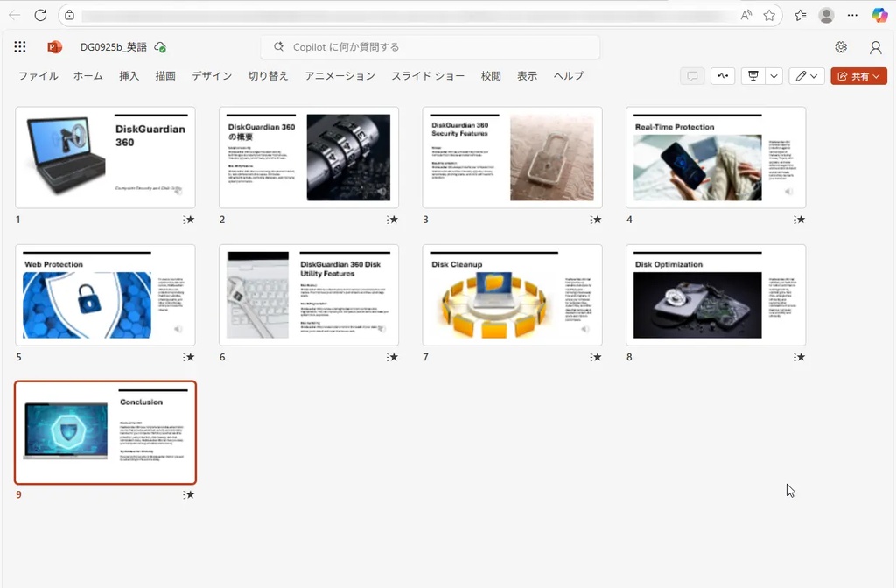Open the 共有 share dropdown button

click(x=859, y=76)
